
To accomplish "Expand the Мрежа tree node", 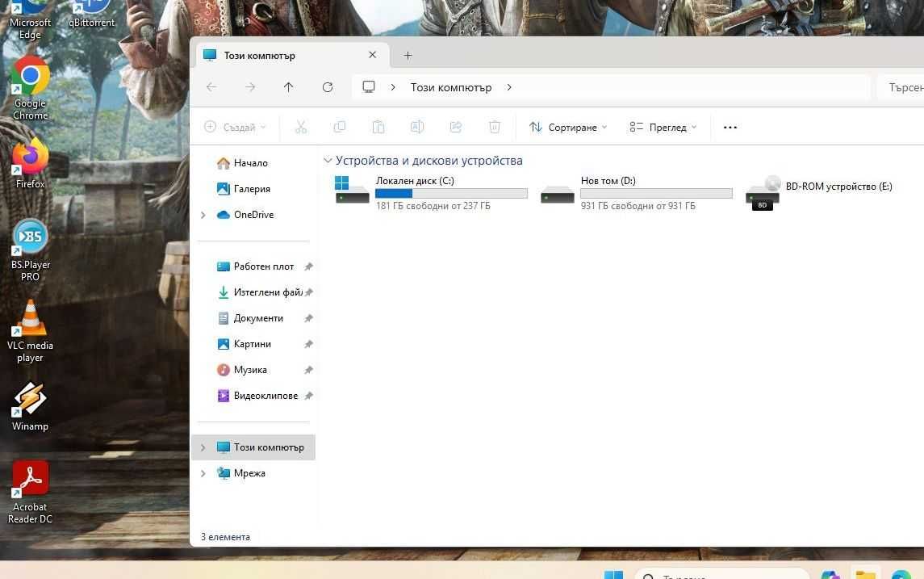I will click(x=203, y=473).
